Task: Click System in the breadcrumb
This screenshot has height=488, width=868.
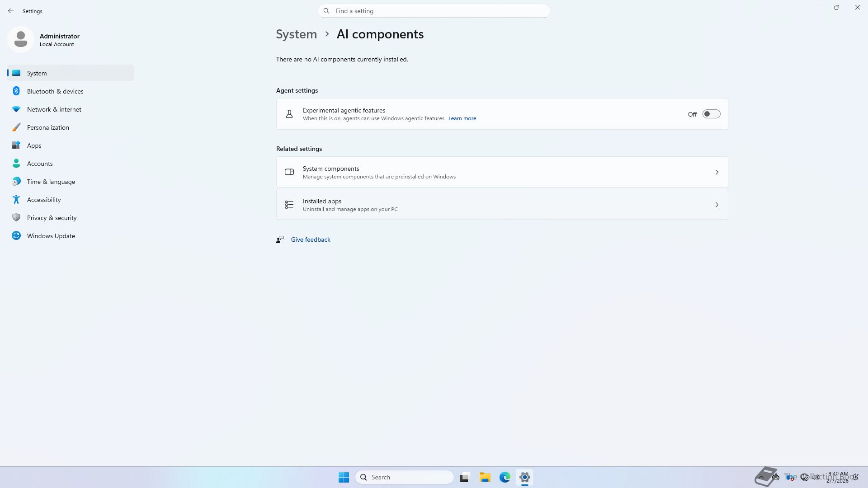Action: tap(296, 34)
